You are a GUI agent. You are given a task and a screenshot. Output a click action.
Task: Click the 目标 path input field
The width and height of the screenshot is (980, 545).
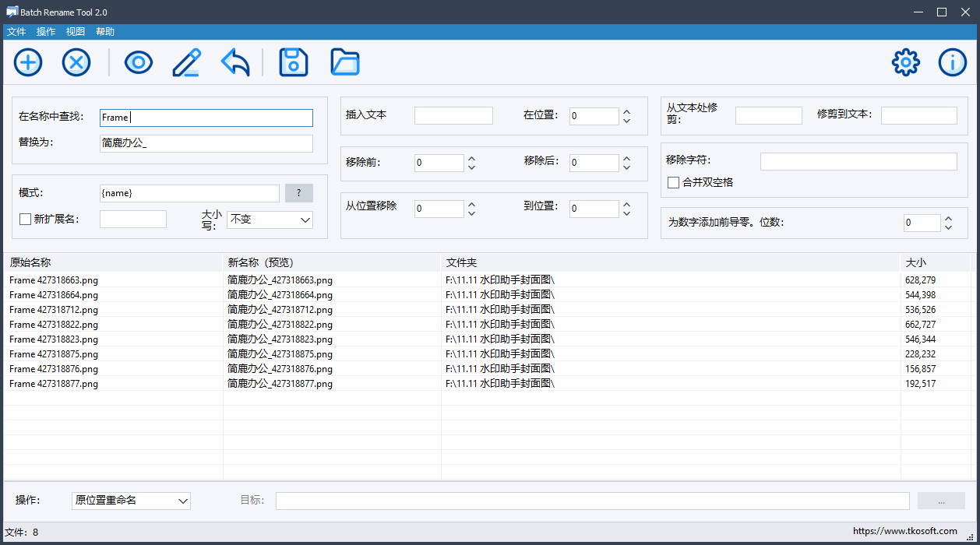coord(593,501)
